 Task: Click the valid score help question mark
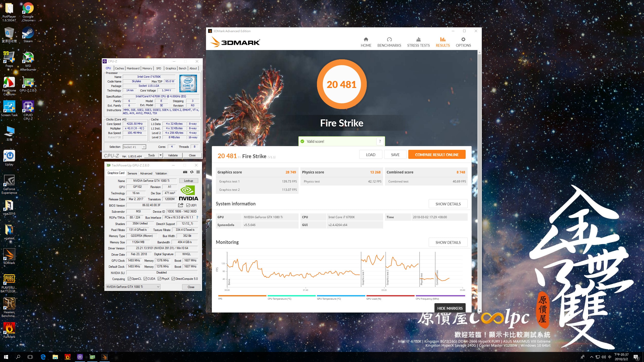point(380,141)
